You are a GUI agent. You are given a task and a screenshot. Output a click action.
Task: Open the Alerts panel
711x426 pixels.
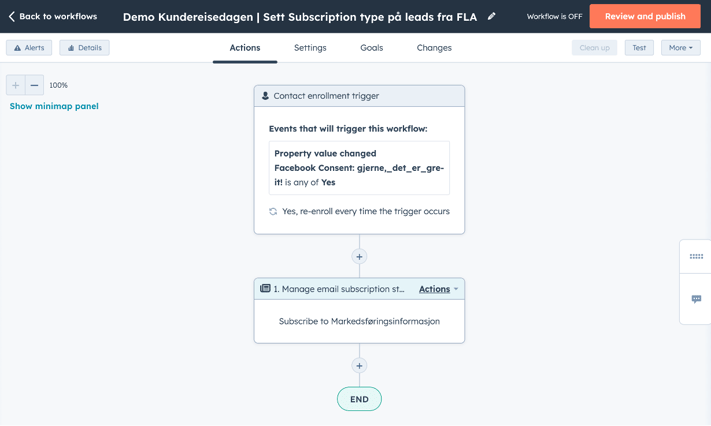tap(29, 48)
